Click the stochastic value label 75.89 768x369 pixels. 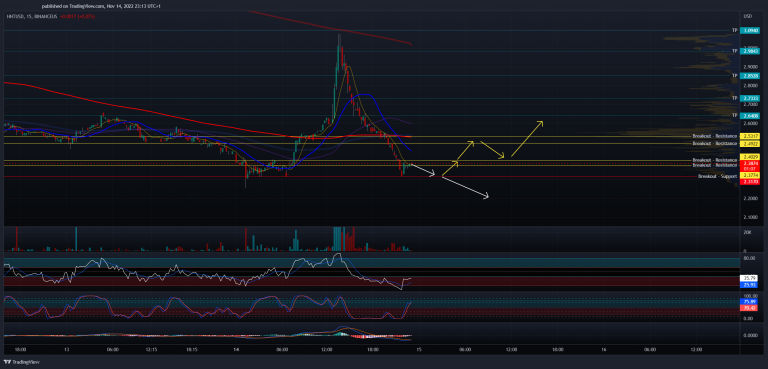749,302
